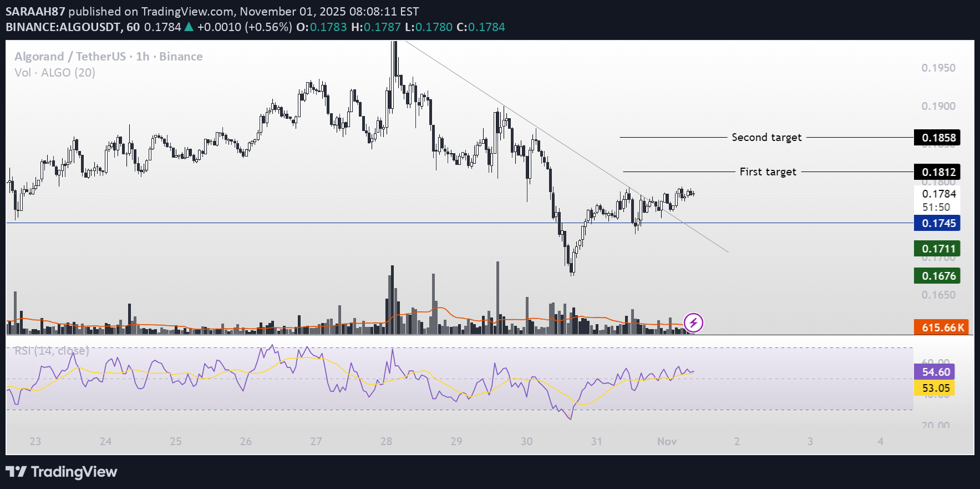This screenshot has width=980, height=489.
Task: Click the orange 615.66K volume label
Action: [943, 327]
